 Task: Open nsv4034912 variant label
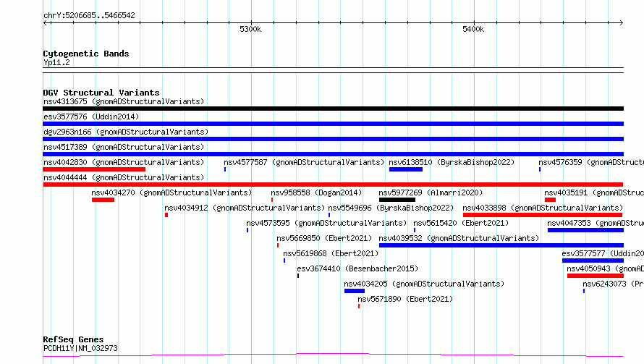(x=245, y=208)
